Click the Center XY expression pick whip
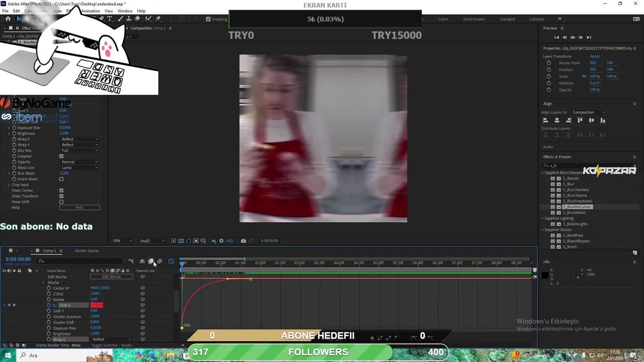644x362 pixels. click(143, 288)
